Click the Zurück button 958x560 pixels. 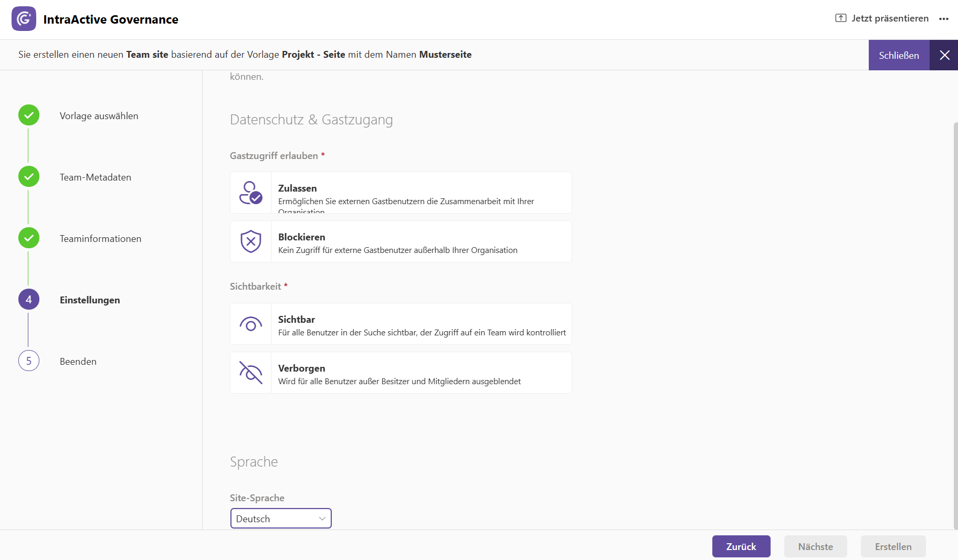point(741,546)
